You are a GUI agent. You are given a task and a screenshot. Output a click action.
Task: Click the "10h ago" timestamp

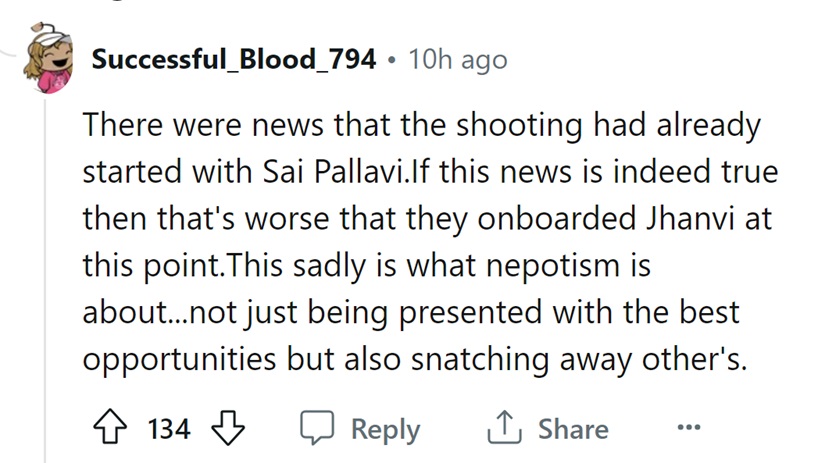point(457,59)
